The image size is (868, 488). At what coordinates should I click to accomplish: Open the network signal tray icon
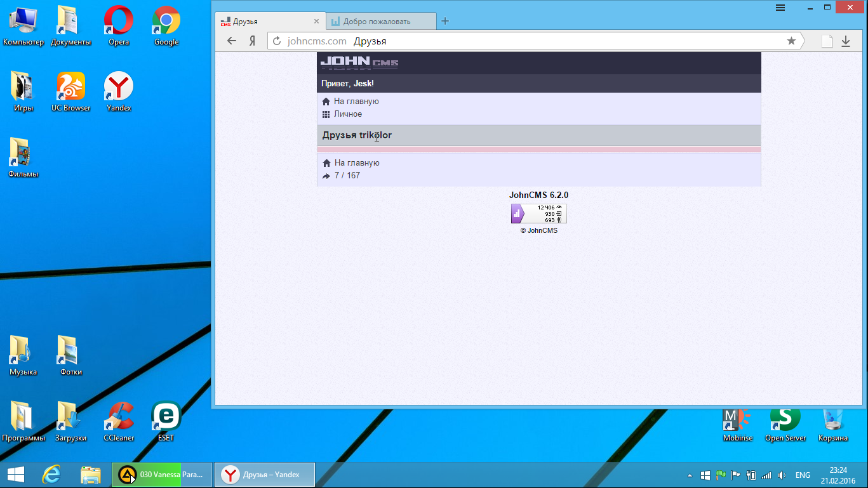point(766,475)
